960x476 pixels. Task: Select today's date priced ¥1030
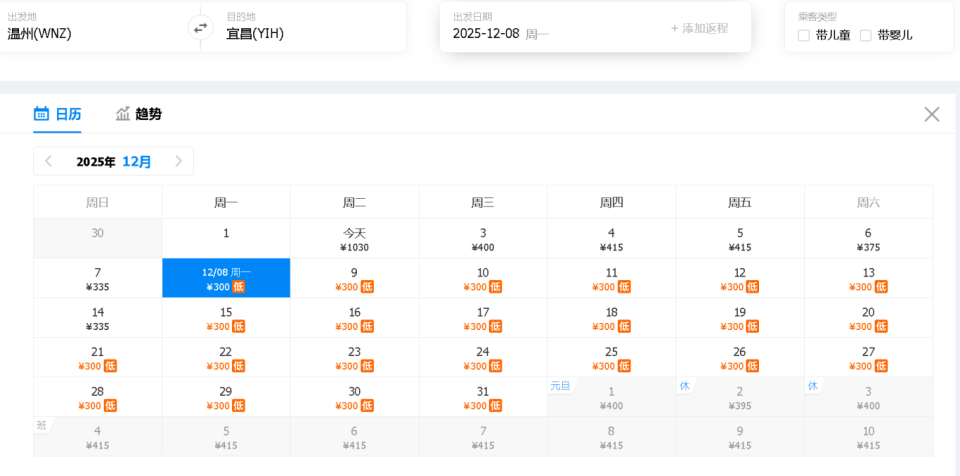pos(354,239)
